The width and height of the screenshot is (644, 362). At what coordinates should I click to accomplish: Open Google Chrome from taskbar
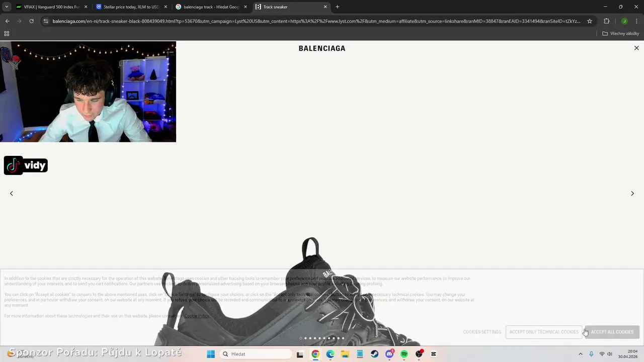tap(315, 354)
